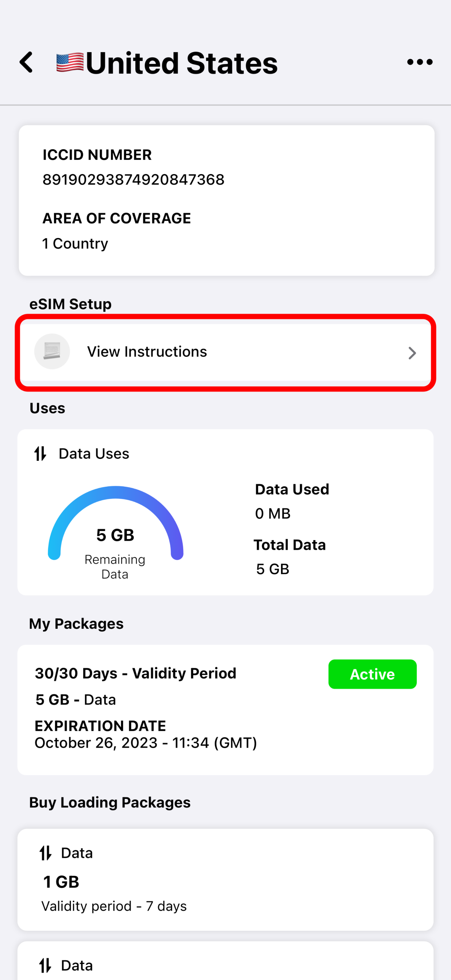Tap the Data Used 0 MB value
451x980 pixels.
[273, 514]
